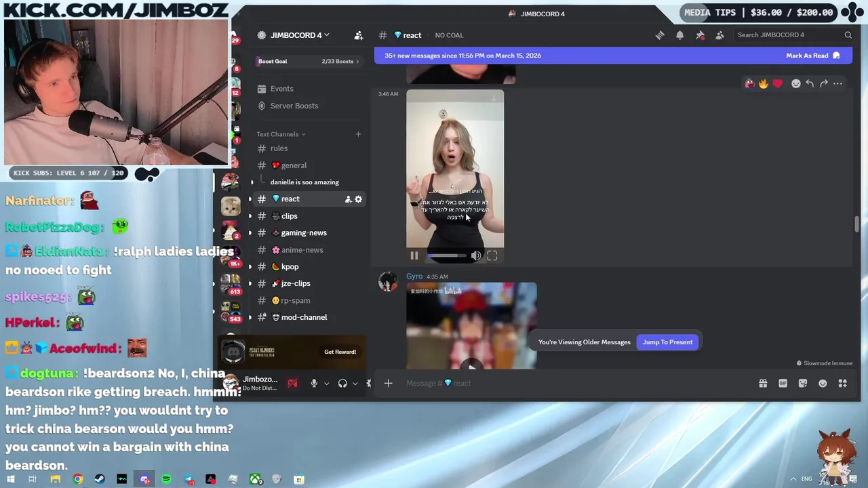The height and width of the screenshot is (488, 868).
Task: Click the reply arrow on the message
Action: [810, 83]
